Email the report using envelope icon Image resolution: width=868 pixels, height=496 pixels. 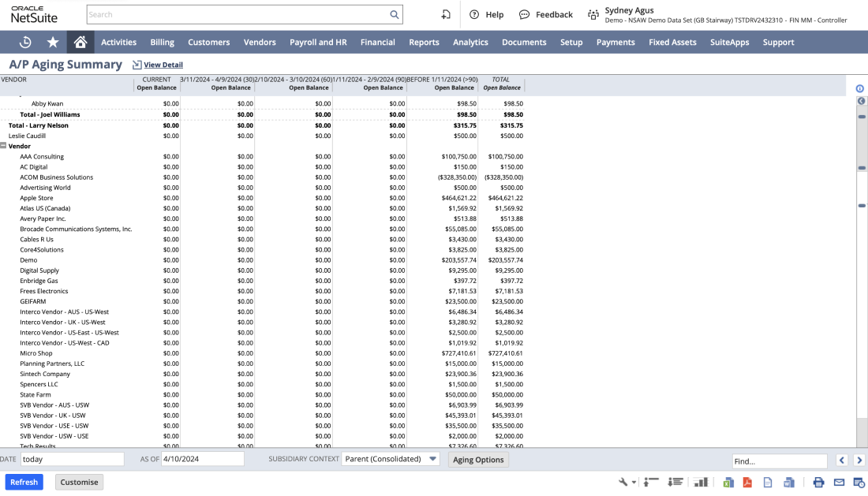(839, 483)
